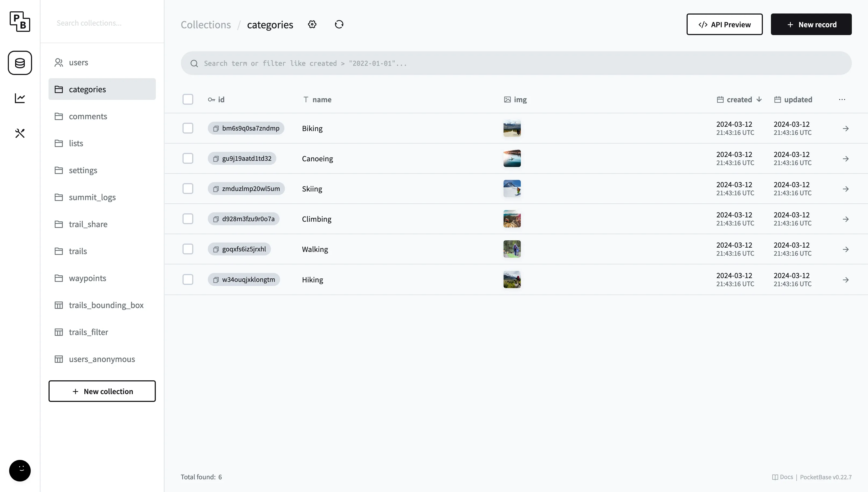Open the feedback smiley icon
The image size is (868, 492).
click(20, 470)
